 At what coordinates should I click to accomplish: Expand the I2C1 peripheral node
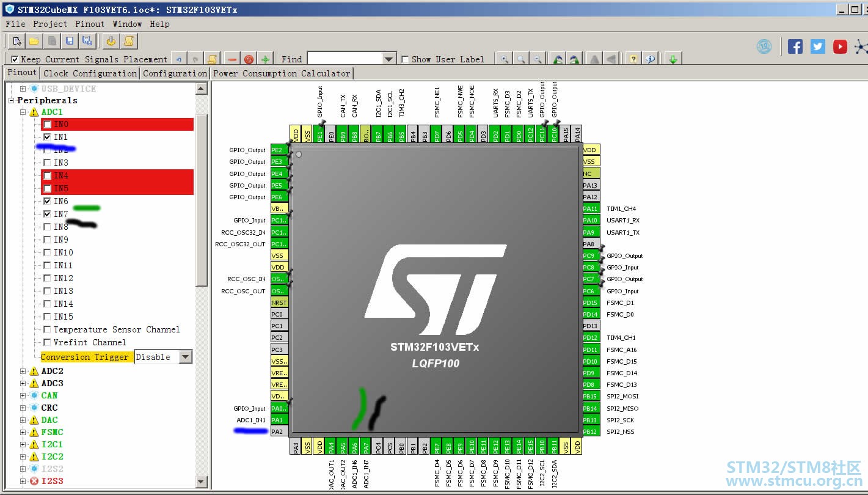click(23, 444)
